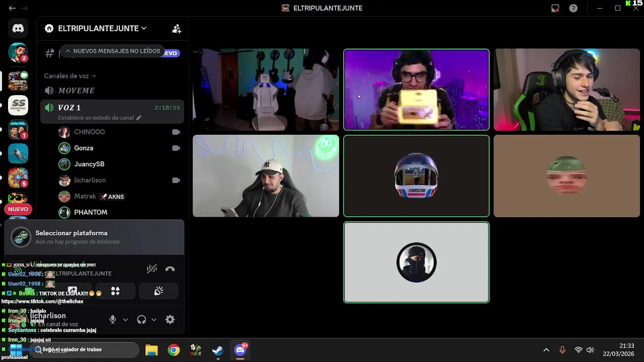Click the Discord taskbar icon
The width and height of the screenshot is (644, 362).
240,350
